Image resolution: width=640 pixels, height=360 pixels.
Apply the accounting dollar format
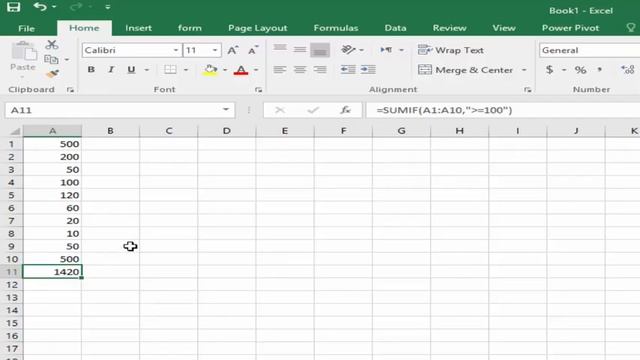click(x=550, y=70)
